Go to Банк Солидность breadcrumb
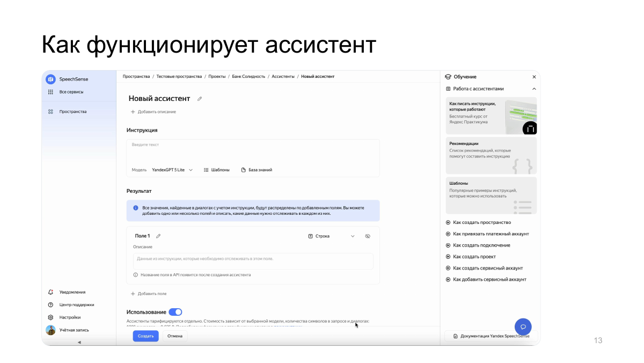Screen dimensions: 644x363 248,77
